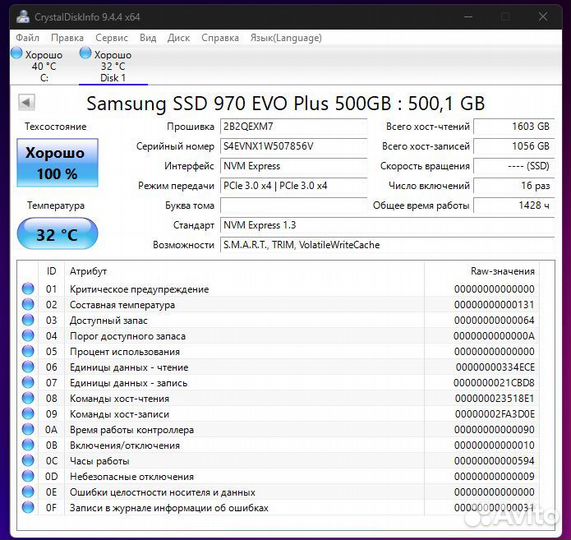Click status orb for Время работы контроллера row
Viewport: 571px width, 540px height.
pyautogui.click(x=28, y=430)
